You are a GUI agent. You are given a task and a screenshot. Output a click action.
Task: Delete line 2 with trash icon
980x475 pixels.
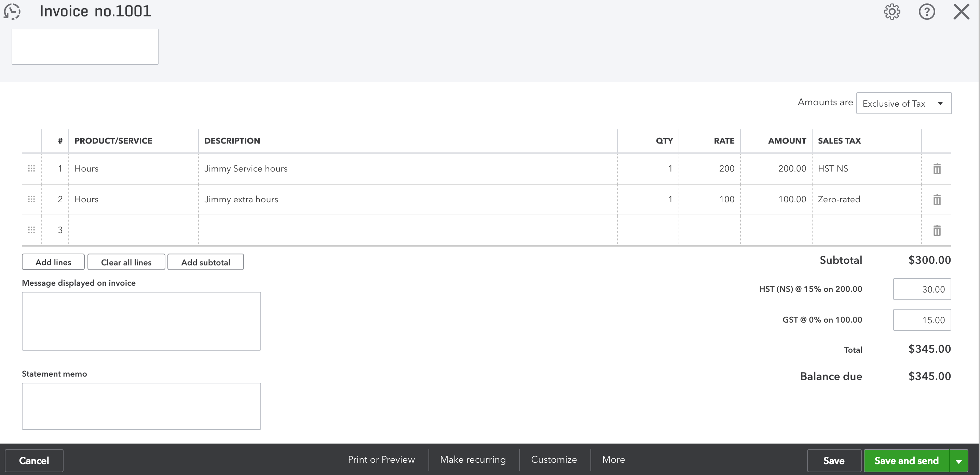937,200
